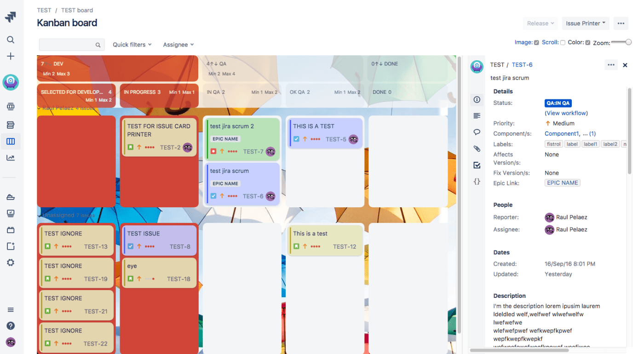The width and height of the screenshot is (644, 354).
Task: Expand the Assignee filter dropdown
Action: pos(178,45)
